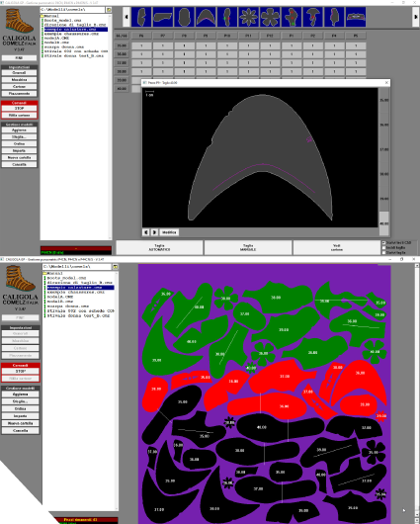Select the long strap piece thumbnail
420x524 pixels.
point(163,17)
